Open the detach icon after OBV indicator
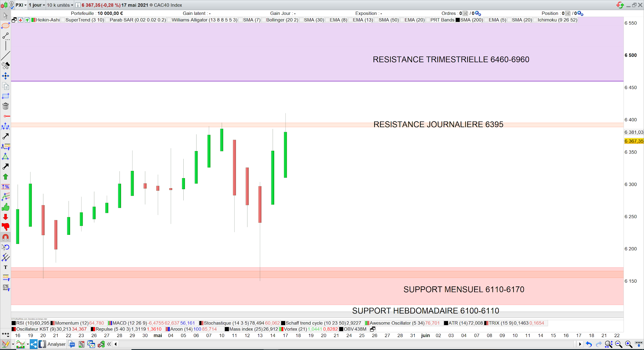The width and height of the screenshot is (644, 350). (x=373, y=329)
